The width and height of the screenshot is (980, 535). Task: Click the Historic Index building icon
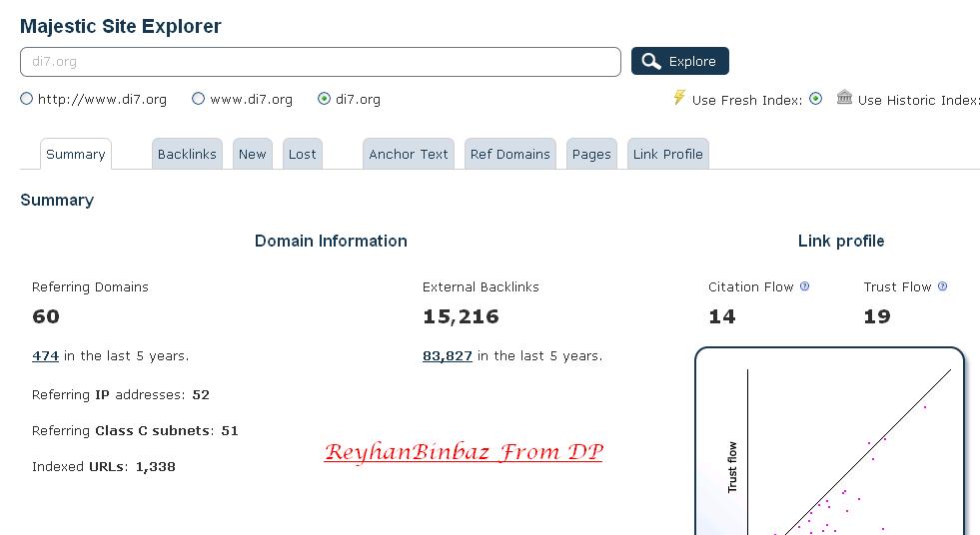pos(844,97)
